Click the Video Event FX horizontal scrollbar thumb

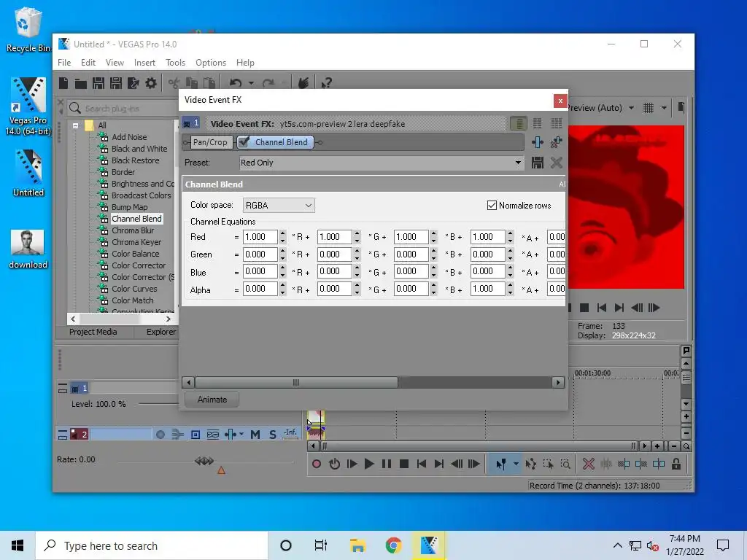pyautogui.click(x=296, y=382)
